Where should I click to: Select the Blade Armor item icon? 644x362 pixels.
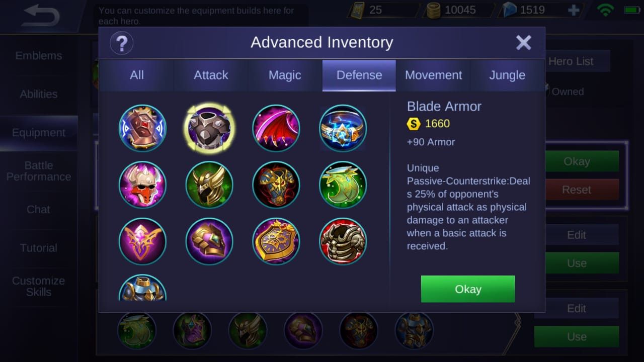[209, 128]
